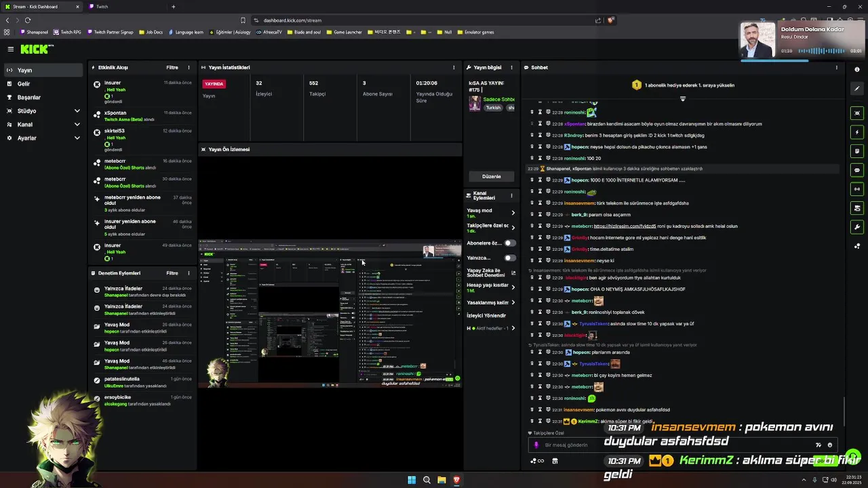Open Sohbet panel three-dot menu
Screen dimensions: 868x488
click(x=836, y=67)
